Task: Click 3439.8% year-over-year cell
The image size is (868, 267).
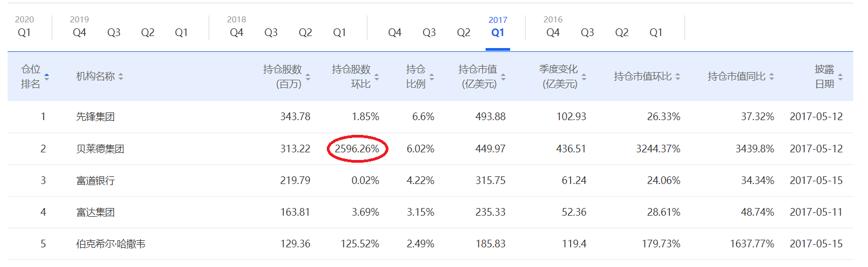Action: 755,149
